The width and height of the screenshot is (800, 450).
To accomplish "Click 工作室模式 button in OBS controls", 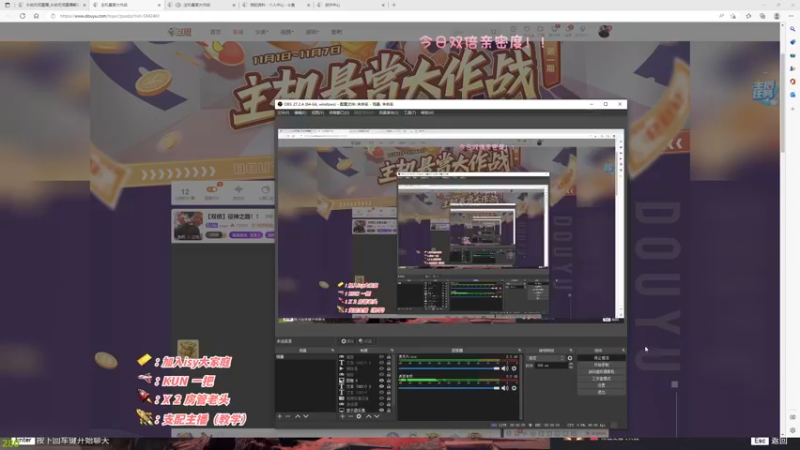I will [x=601, y=379].
